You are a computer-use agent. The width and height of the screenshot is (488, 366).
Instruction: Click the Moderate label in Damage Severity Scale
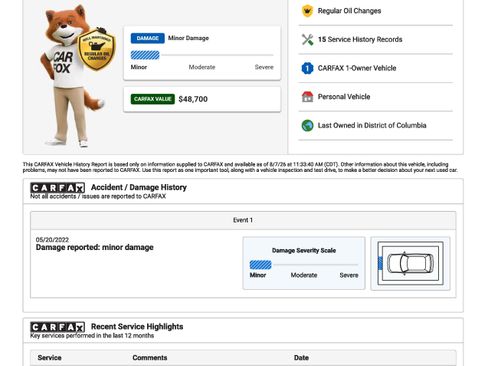point(304,275)
